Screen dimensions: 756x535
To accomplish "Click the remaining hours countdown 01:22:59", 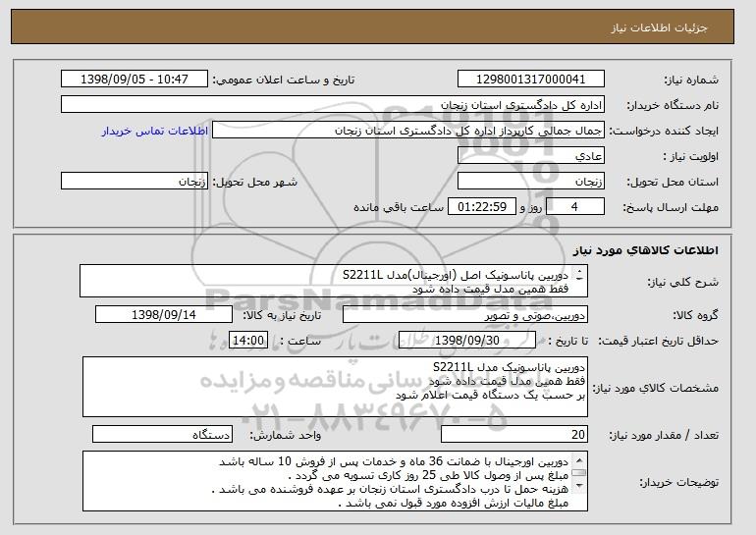I will [482, 207].
